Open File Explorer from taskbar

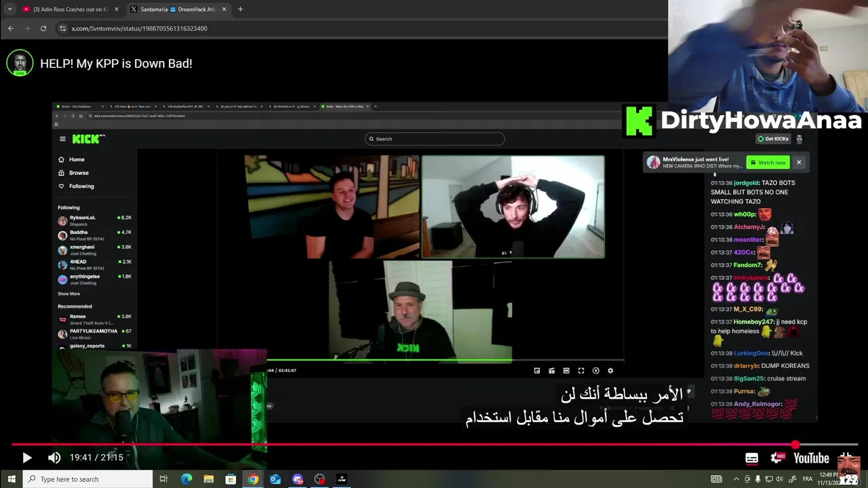(x=208, y=479)
